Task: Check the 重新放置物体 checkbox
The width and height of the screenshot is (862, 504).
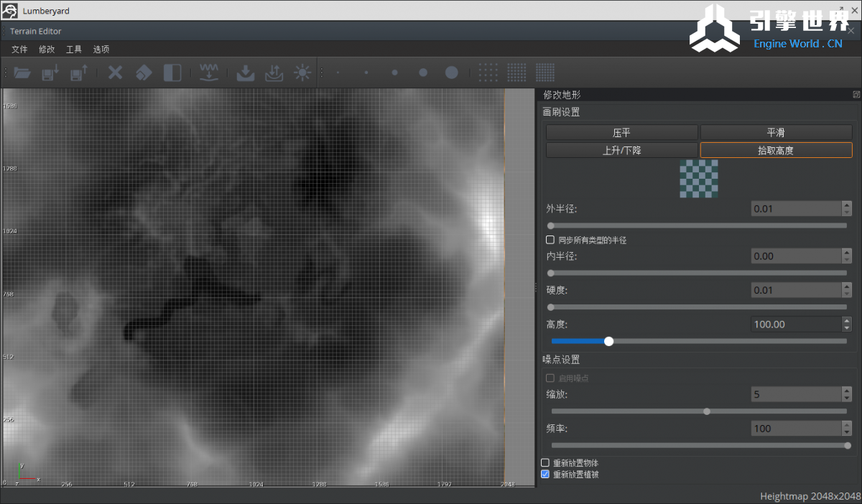Action: click(545, 463)
